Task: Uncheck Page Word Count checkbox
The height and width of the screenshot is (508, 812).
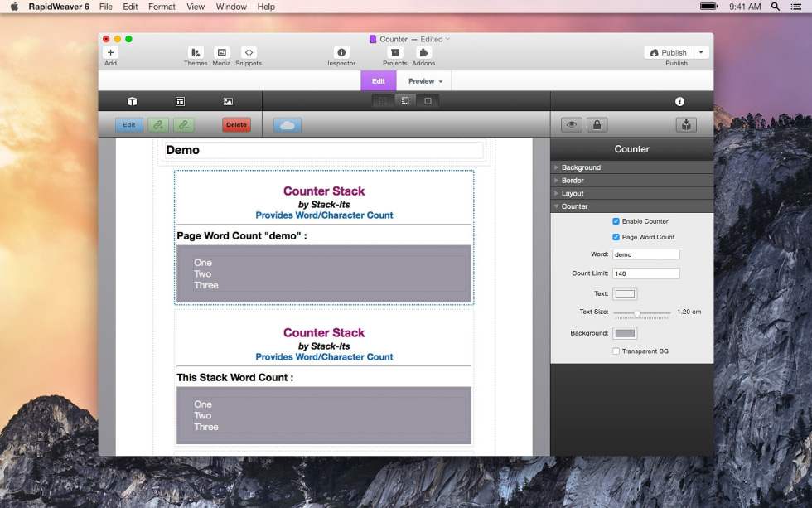Action: point(616,237)
